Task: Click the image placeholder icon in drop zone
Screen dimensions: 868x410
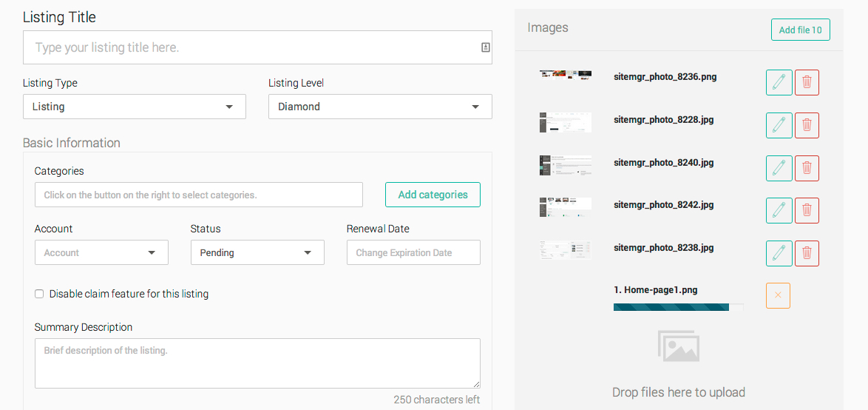Action: pos(678,346)
